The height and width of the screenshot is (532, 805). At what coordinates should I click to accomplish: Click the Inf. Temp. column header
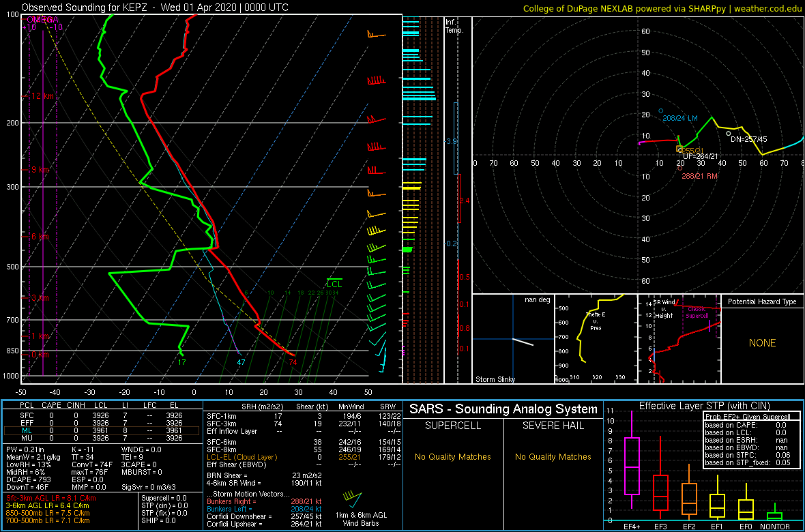click(x=454, y=26)
